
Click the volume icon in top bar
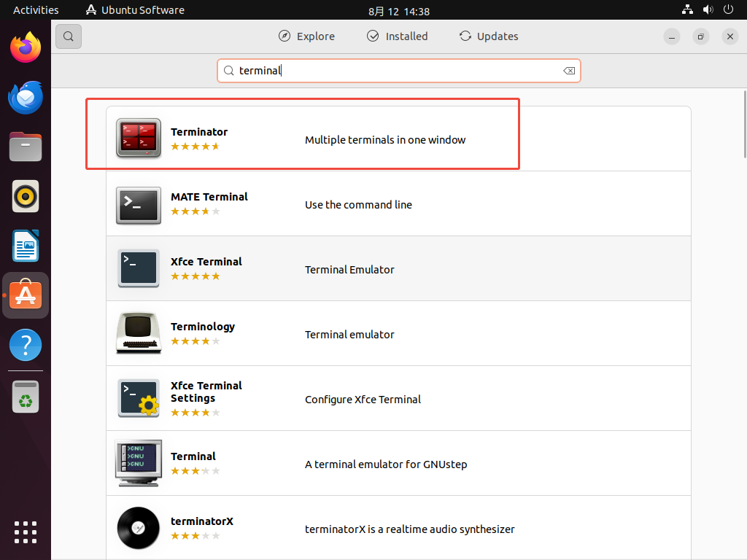tap(708, 9)
